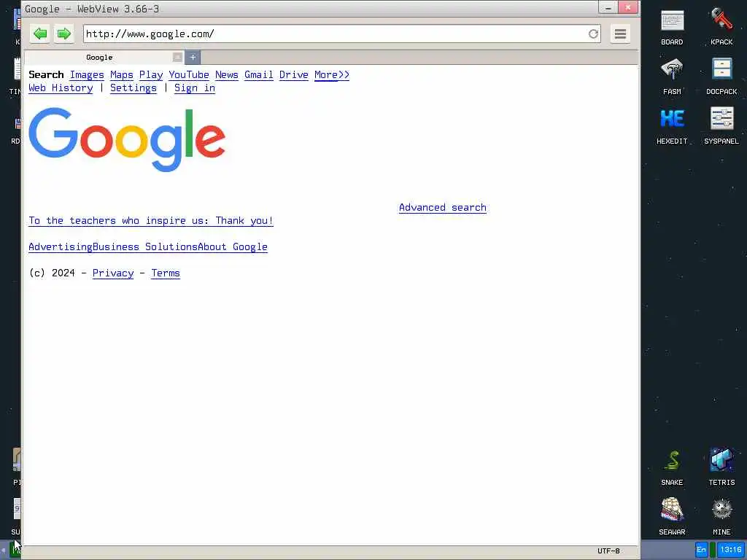The height and width of the screenshot is (560, 747).
Task: Open the Maps link
Action: click(122, 75)
